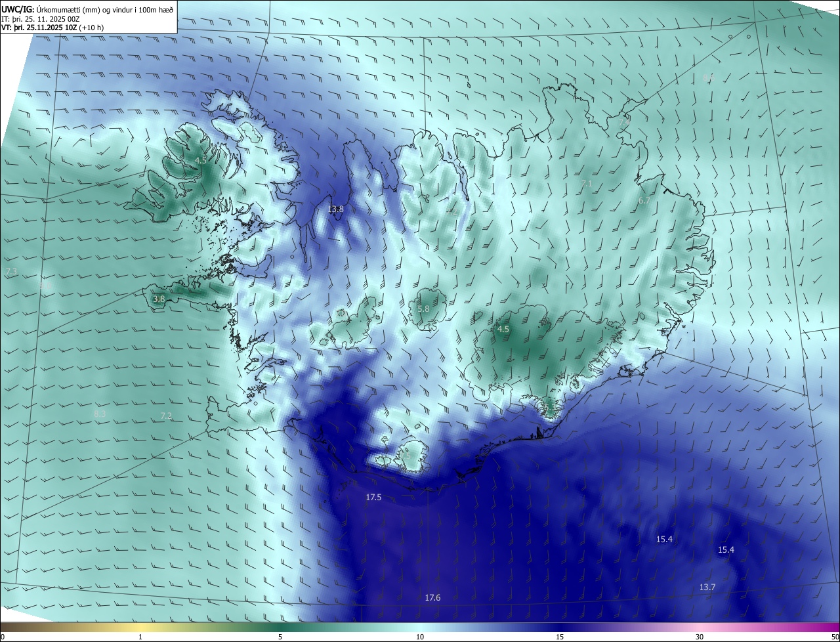Image resolution: width=840 pixels, height=642 pixels.
Task: Click the 7.2 value in the southwest sea
Action: (x=166, y=416)
